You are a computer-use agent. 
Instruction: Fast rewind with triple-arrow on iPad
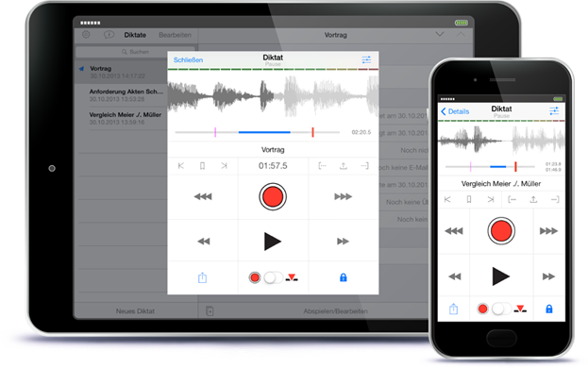pos(203,197)
